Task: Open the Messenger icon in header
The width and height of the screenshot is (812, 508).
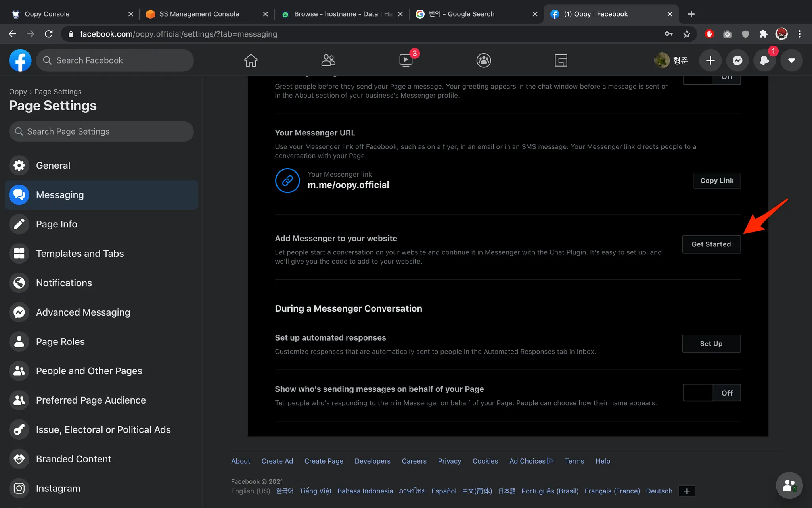Action: (737, 60)
